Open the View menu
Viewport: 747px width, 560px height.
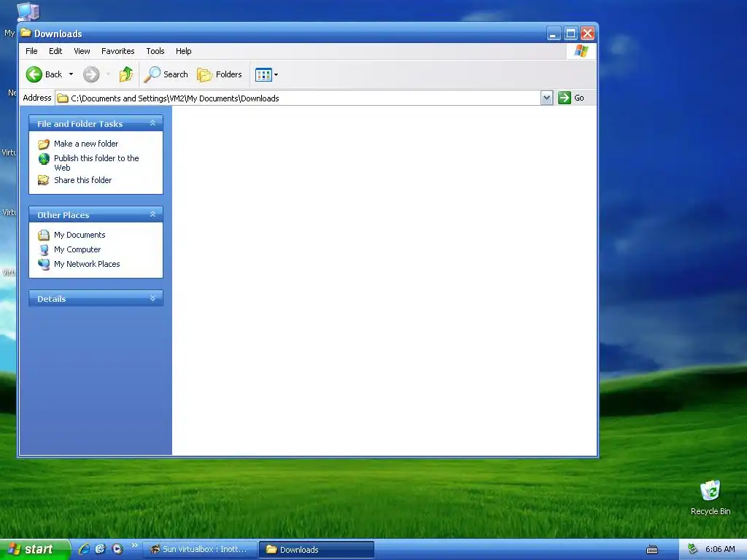[82, 51]
